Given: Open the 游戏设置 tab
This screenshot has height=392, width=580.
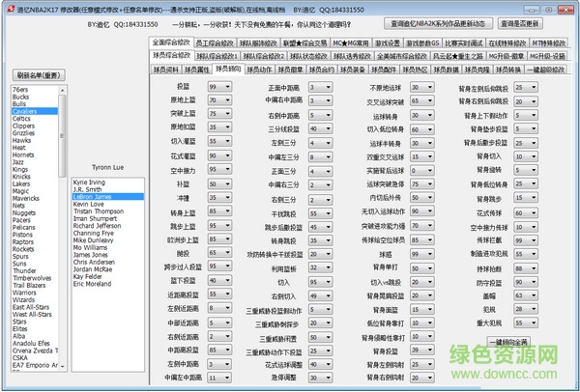Looking at the screenshot, I should click(x=387, y=42).
